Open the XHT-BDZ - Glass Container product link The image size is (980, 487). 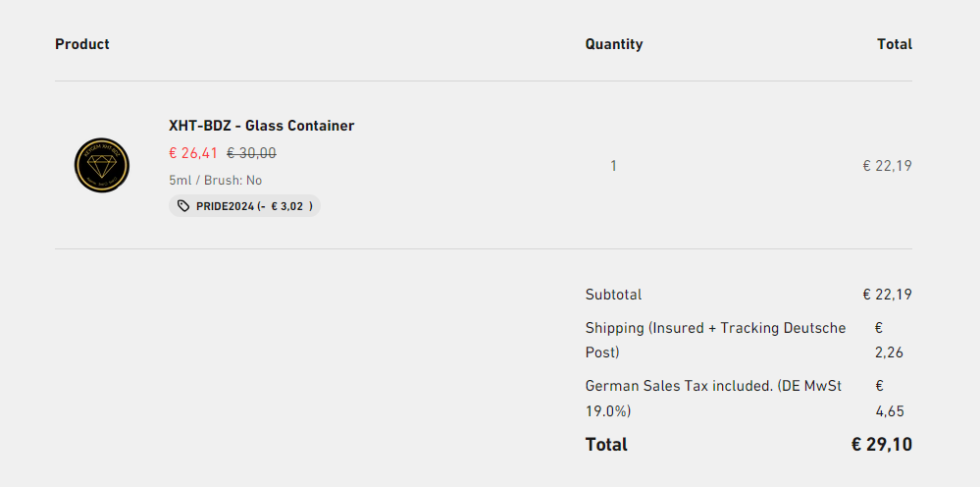click(261, 126)
